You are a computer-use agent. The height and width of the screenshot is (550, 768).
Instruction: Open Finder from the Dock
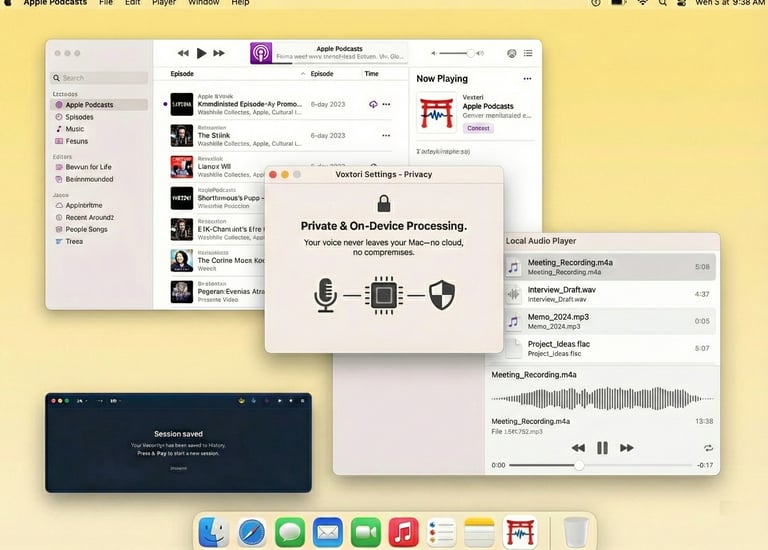(214, 532)
